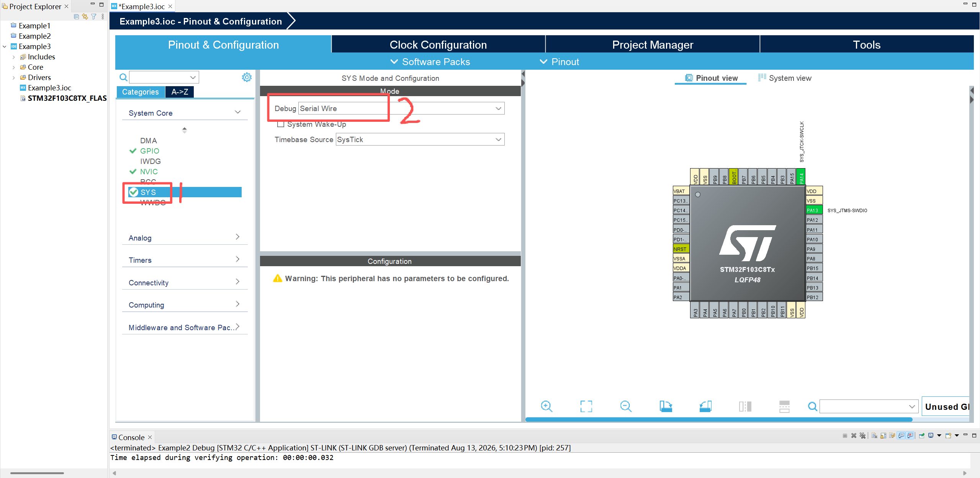Screen dimensions: 980x478
Task: Open the Tools tab
Action: [x=867, y=45]
